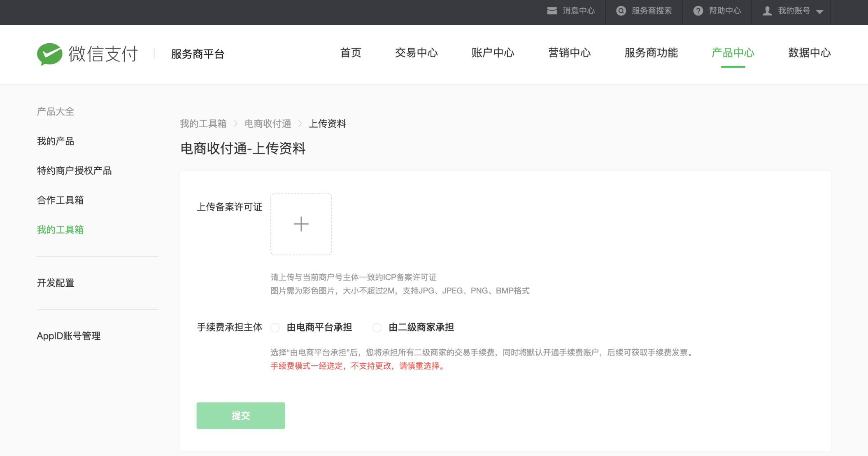Click the help center question mark icon
Image resolution: width=868 pixels, height=456 pixels.
pyautogui.click(x=698, y=11)
